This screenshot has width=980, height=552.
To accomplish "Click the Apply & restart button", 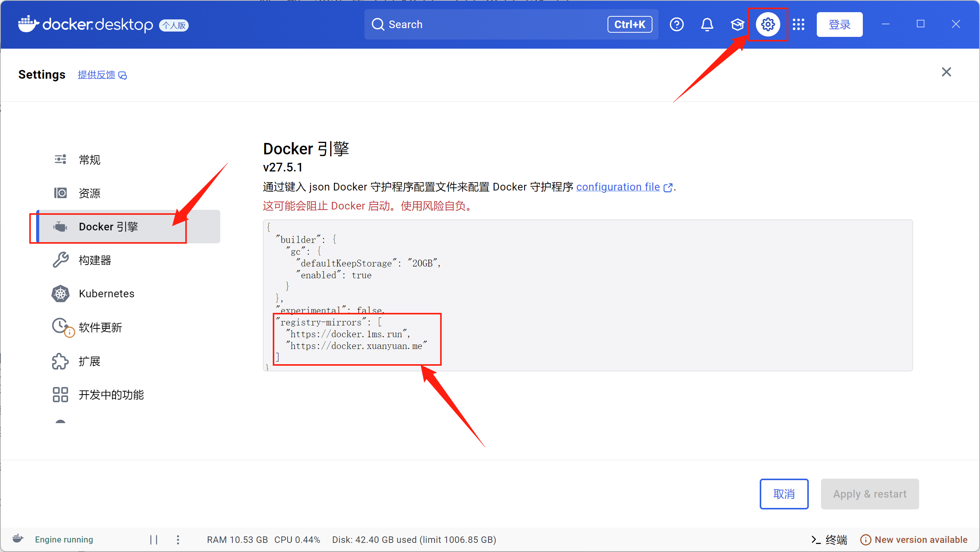I will (870, 493).
